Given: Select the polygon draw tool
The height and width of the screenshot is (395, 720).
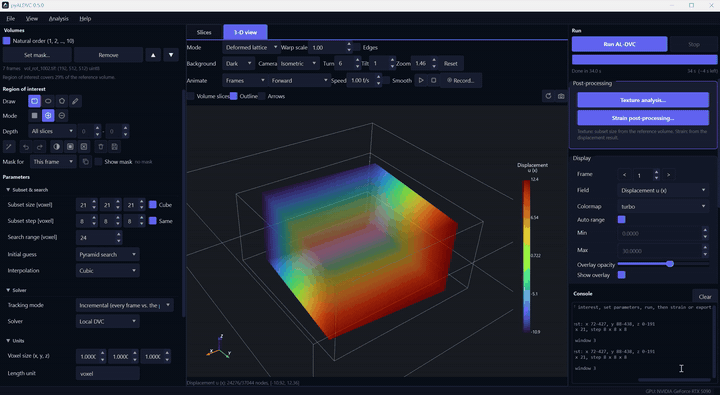Looking at the screenshot, I should pyautogui.click(x=62, y=101).
